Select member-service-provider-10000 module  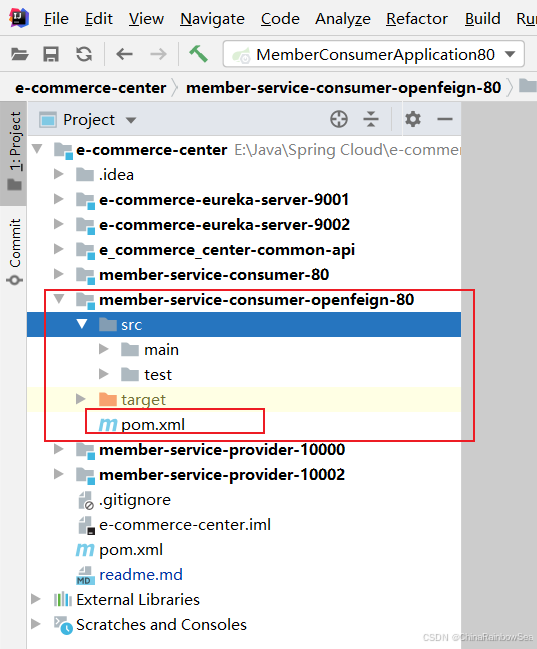[x=222, y=449]
